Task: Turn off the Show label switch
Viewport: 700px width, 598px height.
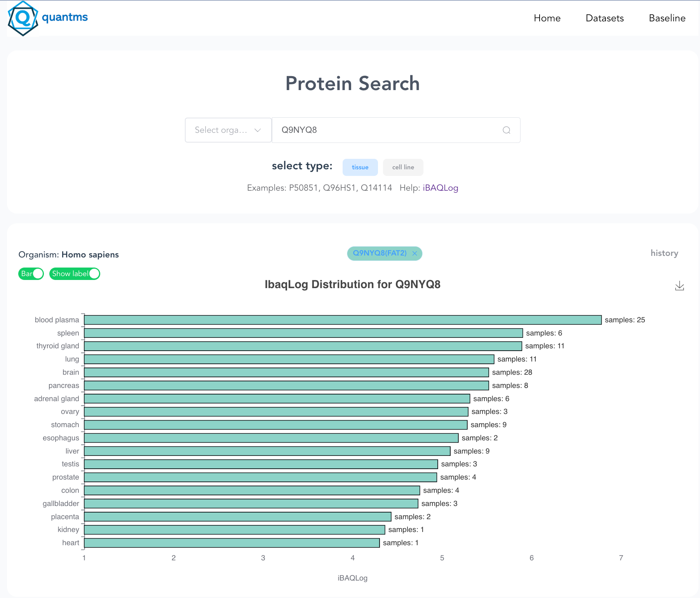Action: click(75, 274)
